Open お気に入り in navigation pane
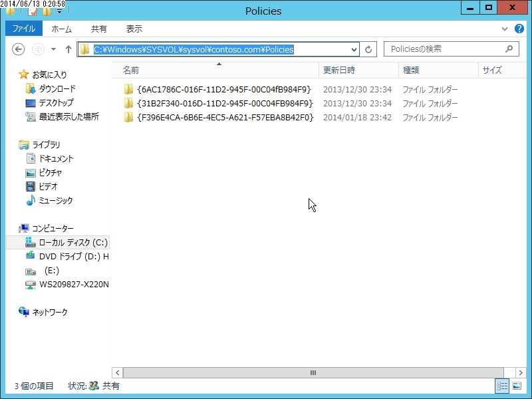This screenshot has width=532, height=399. (x=49, y=74)
